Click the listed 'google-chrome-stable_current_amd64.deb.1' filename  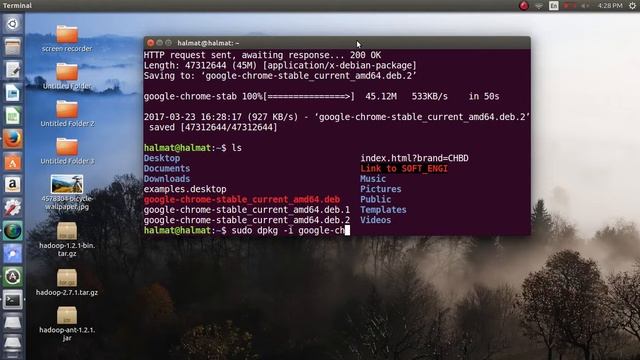click(247, 210)
